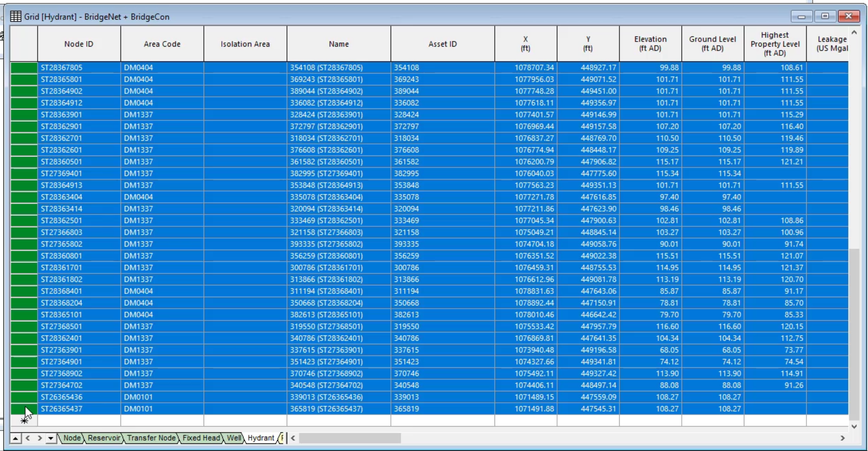Click Node ID cell ST27368501
Screen dimensions: 868x451
click(x=79, y=327)
